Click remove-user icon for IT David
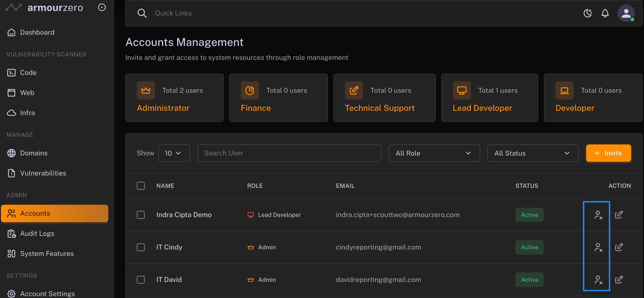The image size is (644, 298). coord(598,279)
